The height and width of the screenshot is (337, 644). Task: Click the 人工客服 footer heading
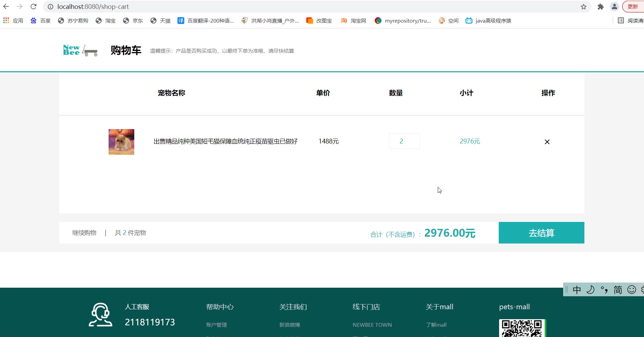[x=137, y=307]
